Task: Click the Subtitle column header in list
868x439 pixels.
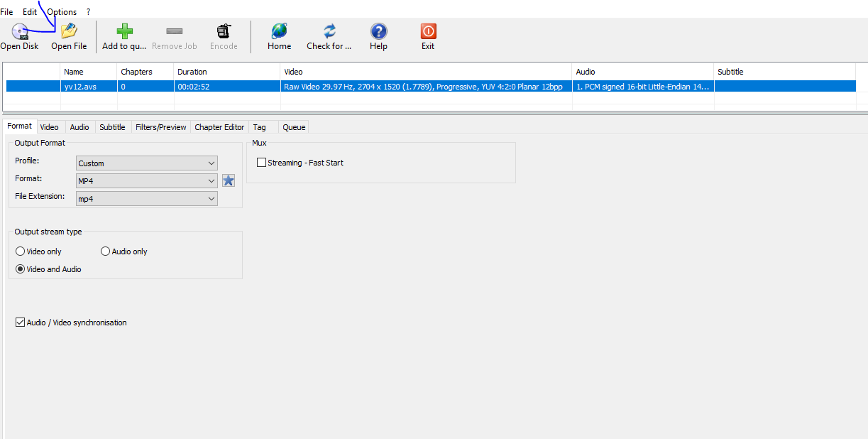Action: coord(785,72)
